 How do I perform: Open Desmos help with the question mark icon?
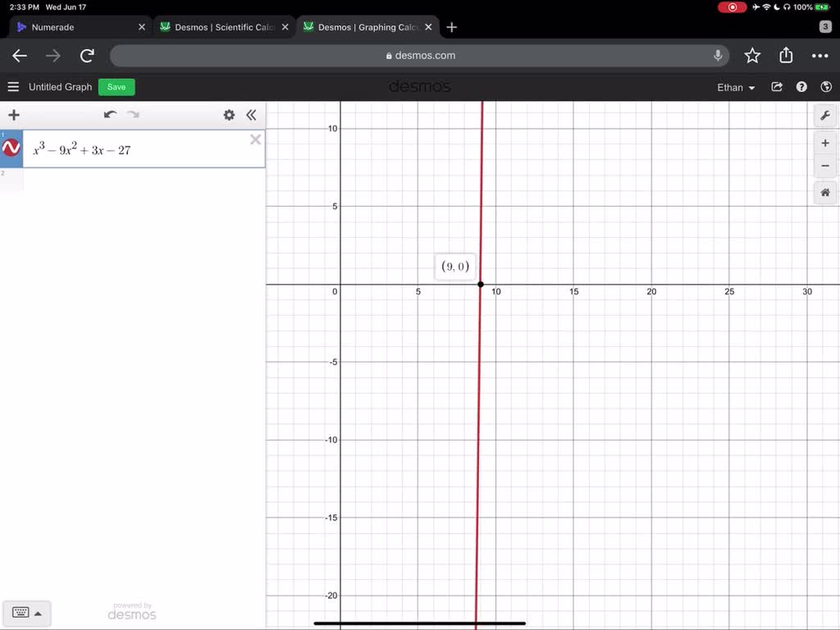click(x=801, y=86)
